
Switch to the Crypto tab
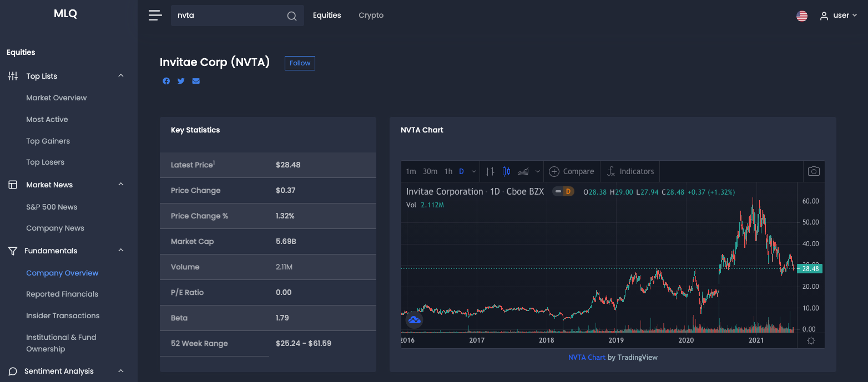pyautogui.click(x=371, y=16)
